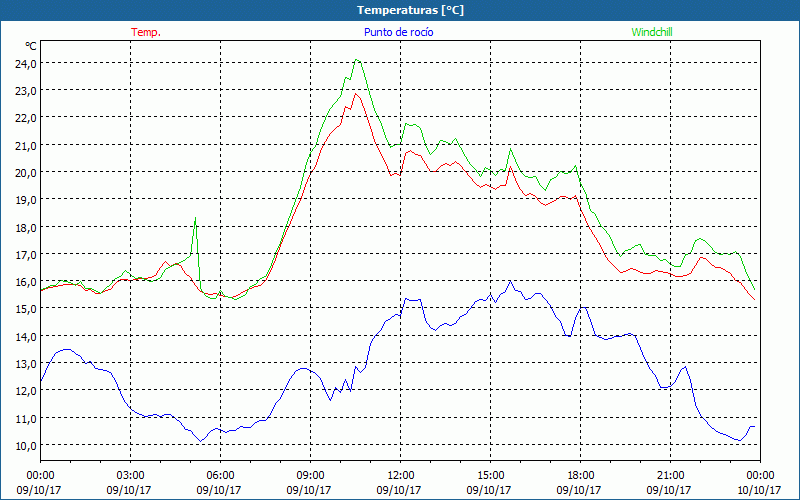
Task: Click the 19,0 y-axis value
Action: (26, 200)
